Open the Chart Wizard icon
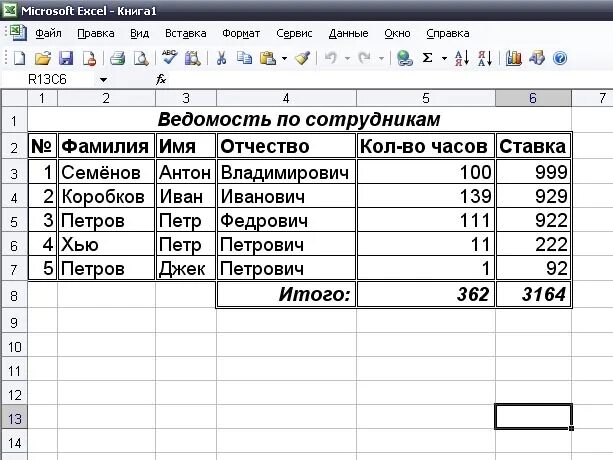 pyautogui.click(x=514, y=59)
